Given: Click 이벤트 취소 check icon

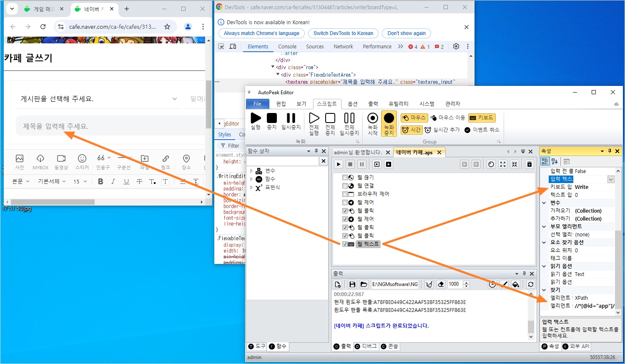Looking at the screenshot, I should pyautogui.click(x=467, y=130).
